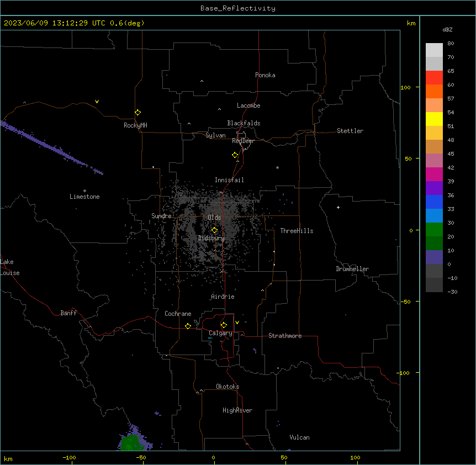Click the Ponoka city label
Image resolution: width=476 pixels, height=465 pixels.
(x=265, y=75)
